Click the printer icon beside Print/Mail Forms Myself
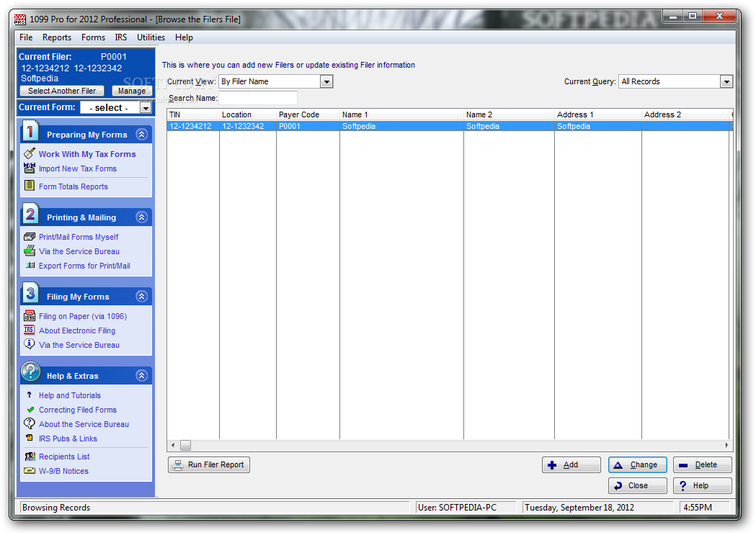This screenshot has width=756, height=535. coord(30,236)
